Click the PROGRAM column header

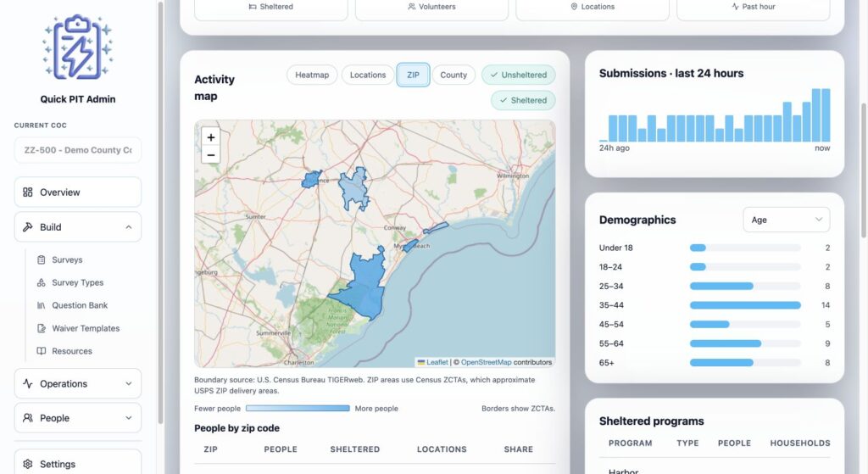[630, 443]
